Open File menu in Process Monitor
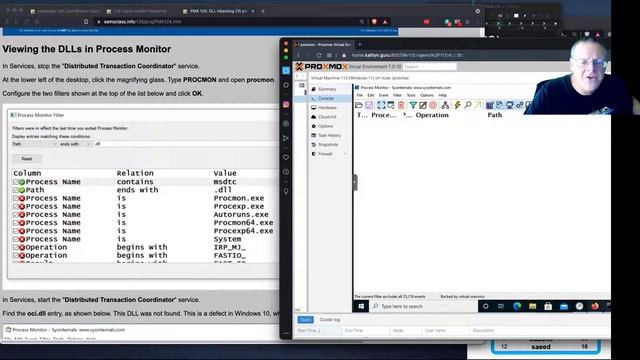The height and width of the screenshot is (360, 640). pos(360,95)
